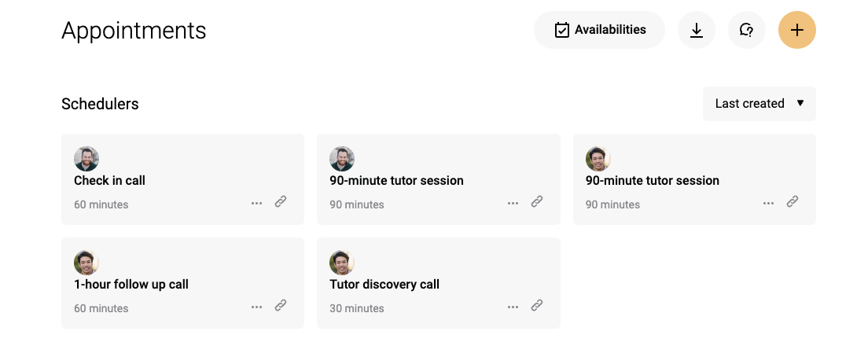868x346 pixels.
Task: Open Availabilities settings
Action: pyautogui.click(x=600, y=30)
